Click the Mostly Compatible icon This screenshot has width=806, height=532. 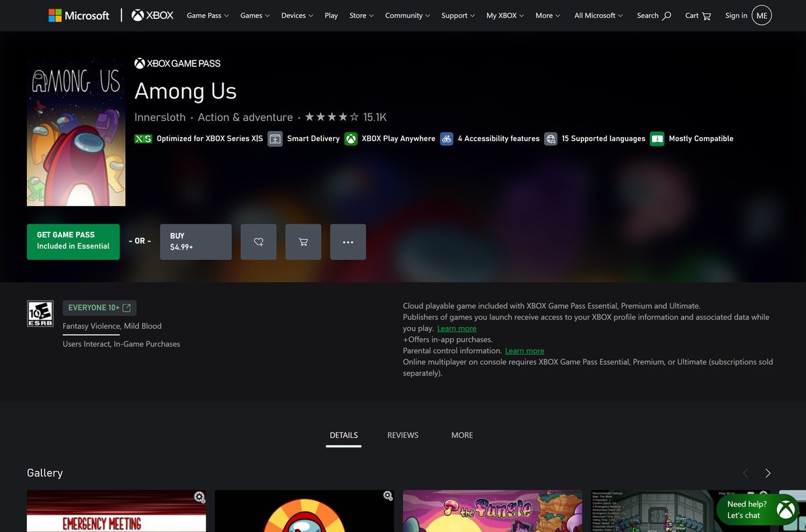pyautogui.click(x=657, y=139)
